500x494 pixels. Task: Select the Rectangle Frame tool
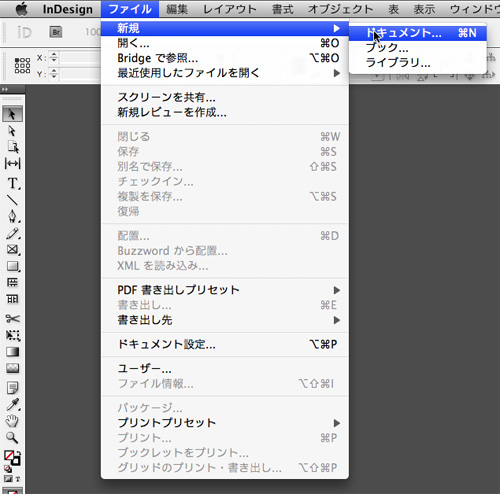point(13,250)
